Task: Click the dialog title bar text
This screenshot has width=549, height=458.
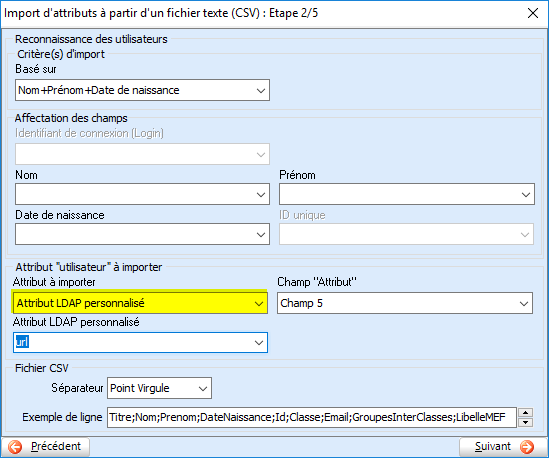Action: point(161,13)
